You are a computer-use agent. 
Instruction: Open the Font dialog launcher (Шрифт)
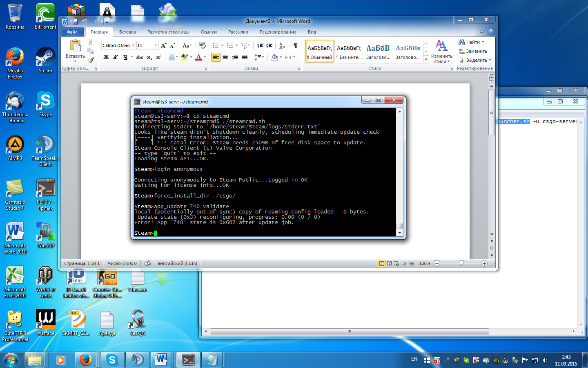click(x=205, y=69)
